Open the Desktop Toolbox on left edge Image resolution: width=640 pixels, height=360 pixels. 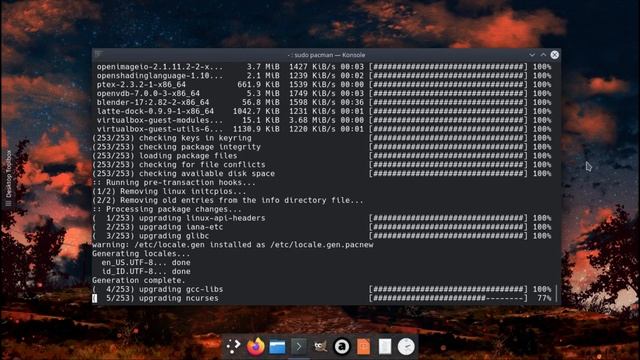[8, 178]
